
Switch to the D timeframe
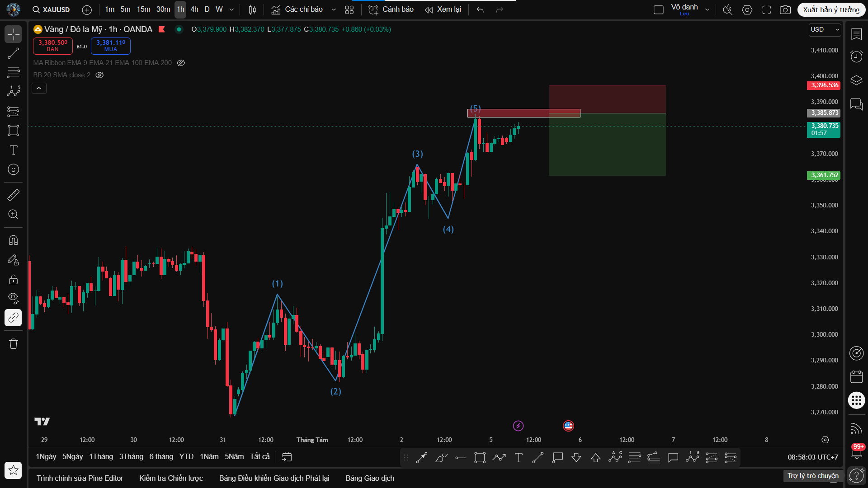tap(207, 9)
